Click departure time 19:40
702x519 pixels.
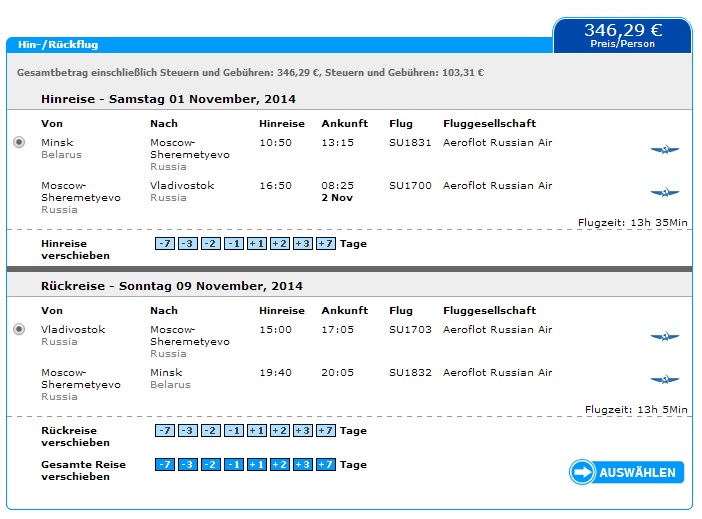(275, 373)
